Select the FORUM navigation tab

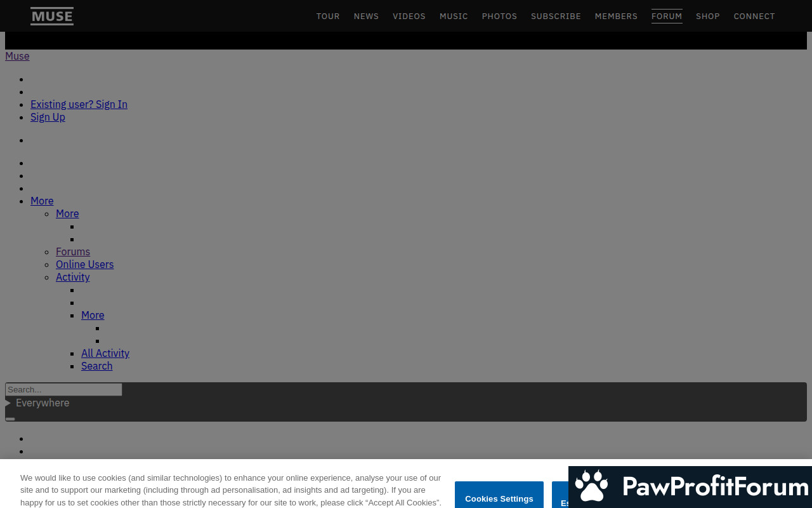click(667, 17)
